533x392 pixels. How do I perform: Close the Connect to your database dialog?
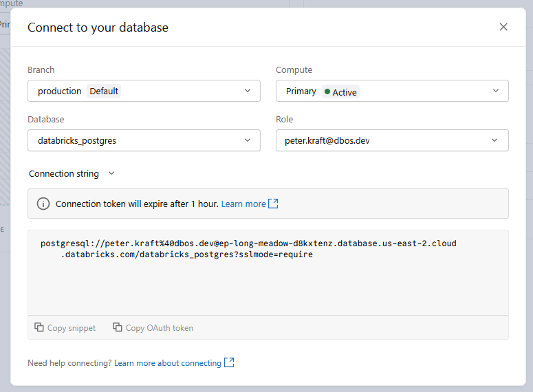pos(503,27)
